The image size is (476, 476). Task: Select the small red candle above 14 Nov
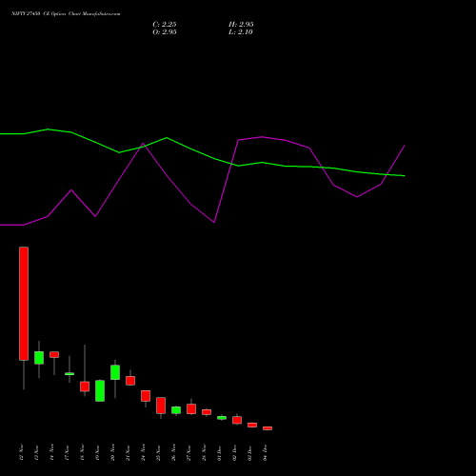click(54, 354)
